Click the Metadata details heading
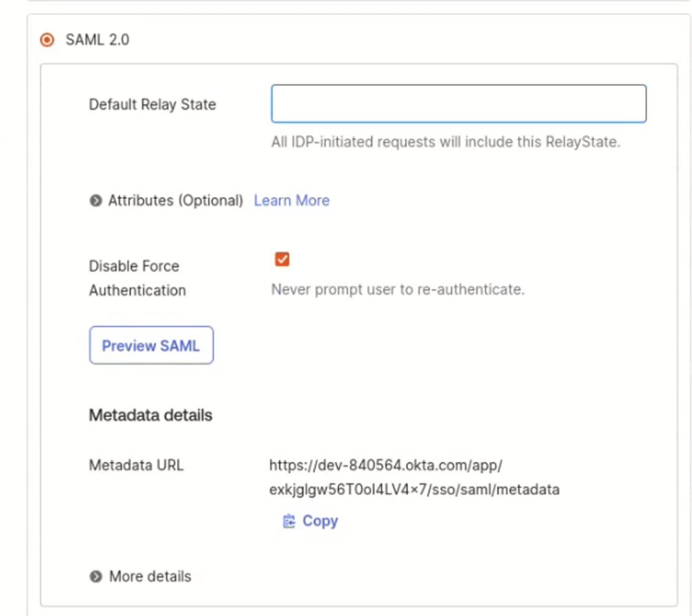The height and width of the screenshot is (616, 692). [x=149, y=414]
